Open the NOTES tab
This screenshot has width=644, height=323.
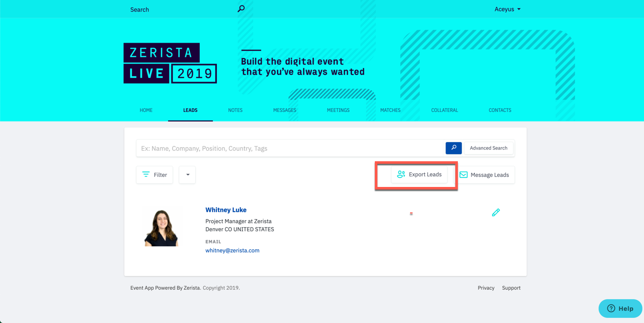click(x=235, y=110)
